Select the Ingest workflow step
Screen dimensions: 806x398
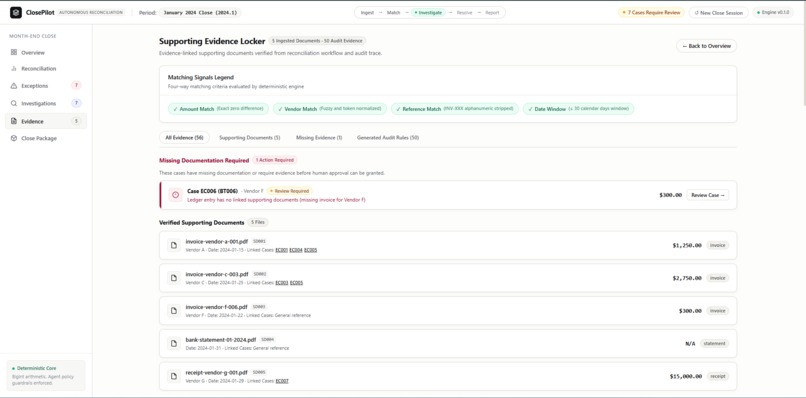pyautogui.click(x=367, y=13)
